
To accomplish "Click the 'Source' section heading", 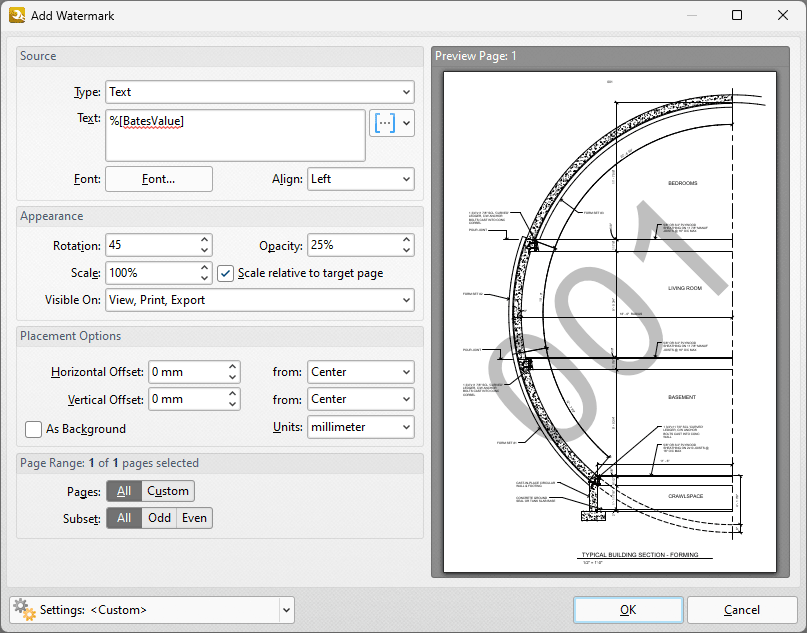I will click(38, 56).
